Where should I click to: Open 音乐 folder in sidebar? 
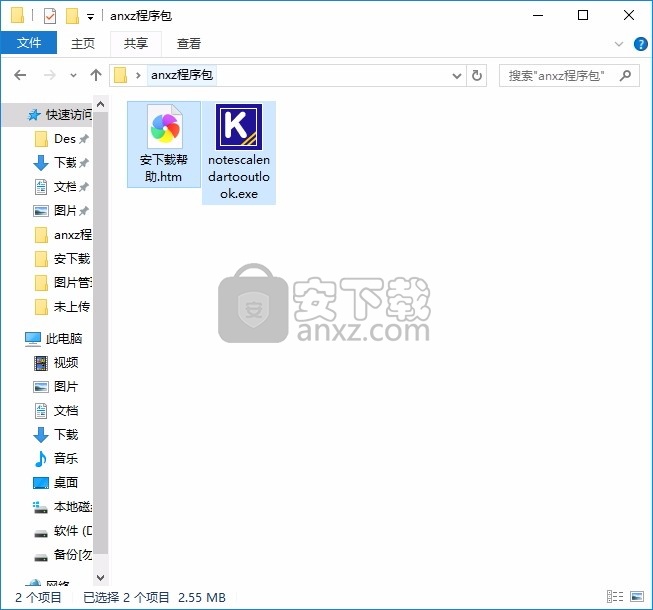click(66, 458)
